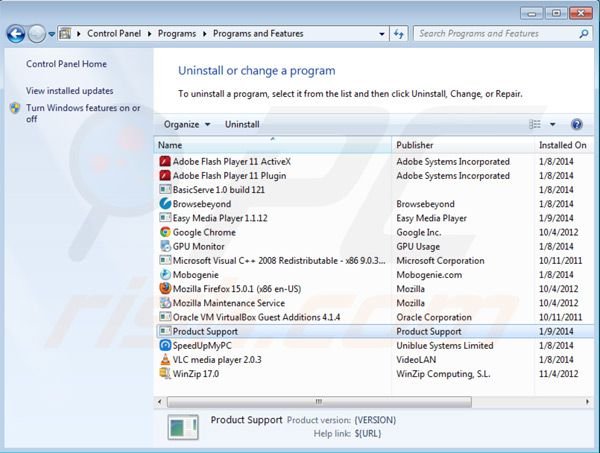This screenshot has height=453, width=600.
Task: Select the Mobogenie entry name
Action: click(196, 275)
